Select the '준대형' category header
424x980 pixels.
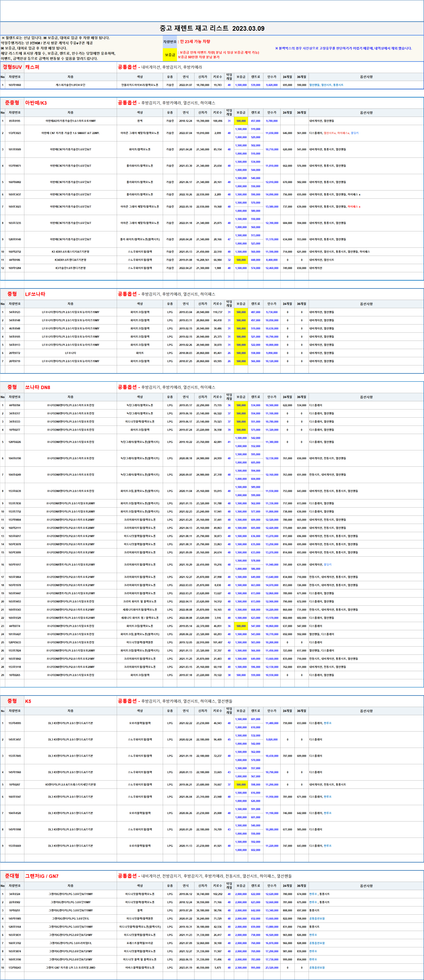(12, 876)
